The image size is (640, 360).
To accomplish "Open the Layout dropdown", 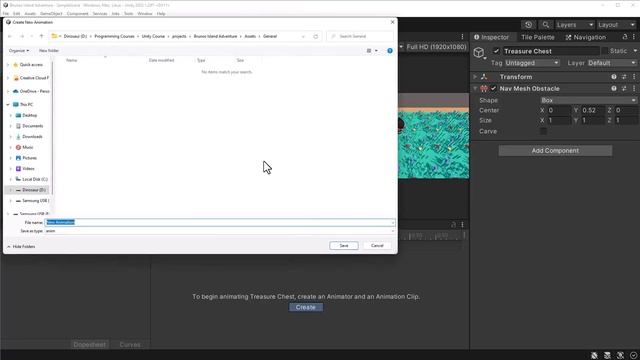I will pos(616,25).
